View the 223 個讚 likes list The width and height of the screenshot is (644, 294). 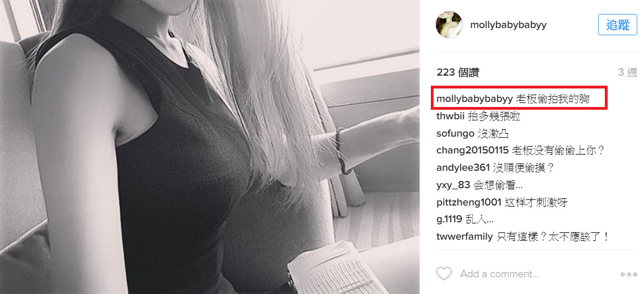click(458, 73)
